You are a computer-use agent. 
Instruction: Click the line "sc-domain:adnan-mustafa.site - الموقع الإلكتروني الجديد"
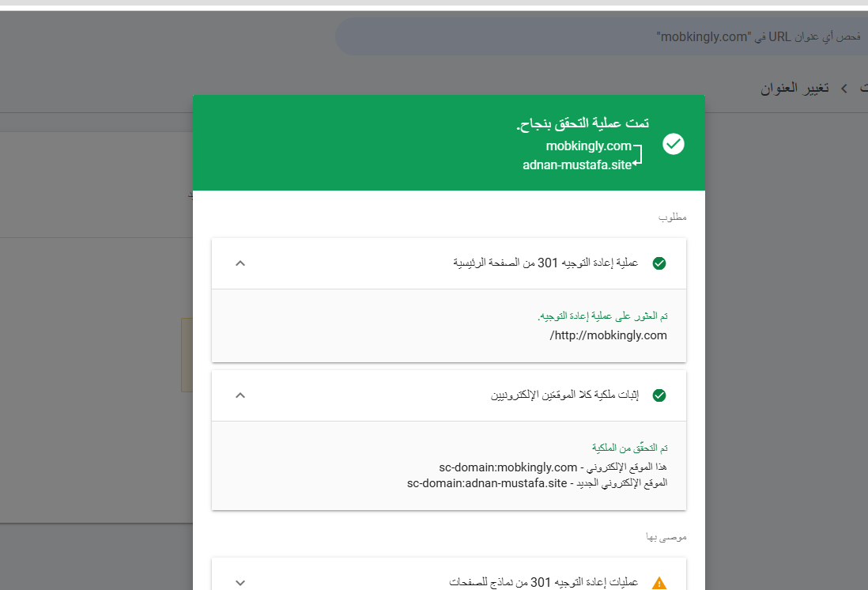pos(537,483)
